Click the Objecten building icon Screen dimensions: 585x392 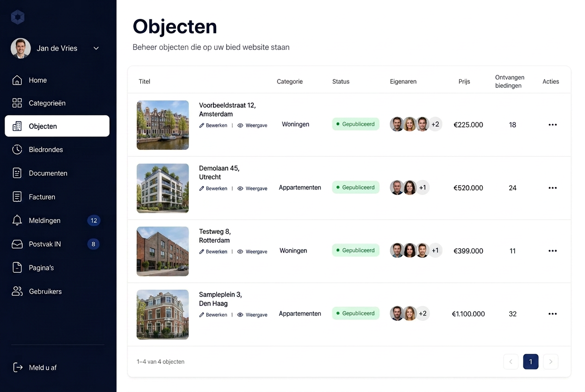[17, 126]
